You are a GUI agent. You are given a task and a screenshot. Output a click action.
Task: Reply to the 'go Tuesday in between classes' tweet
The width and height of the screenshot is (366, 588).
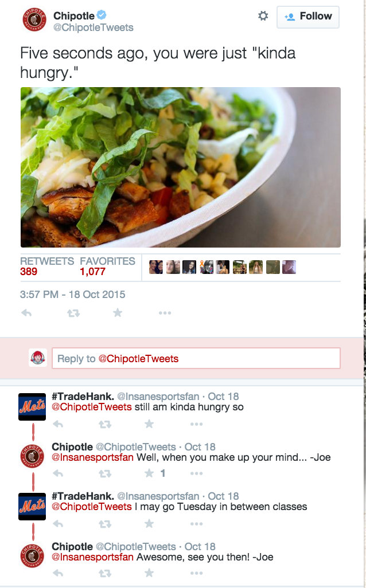[x=58, y=523]
